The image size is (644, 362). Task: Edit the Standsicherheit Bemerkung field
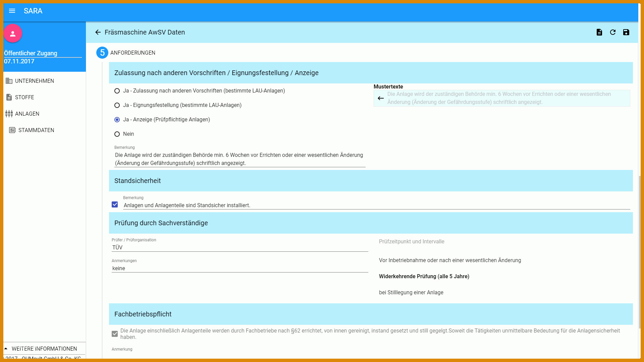pyautogui.click(x=376, y=205)
